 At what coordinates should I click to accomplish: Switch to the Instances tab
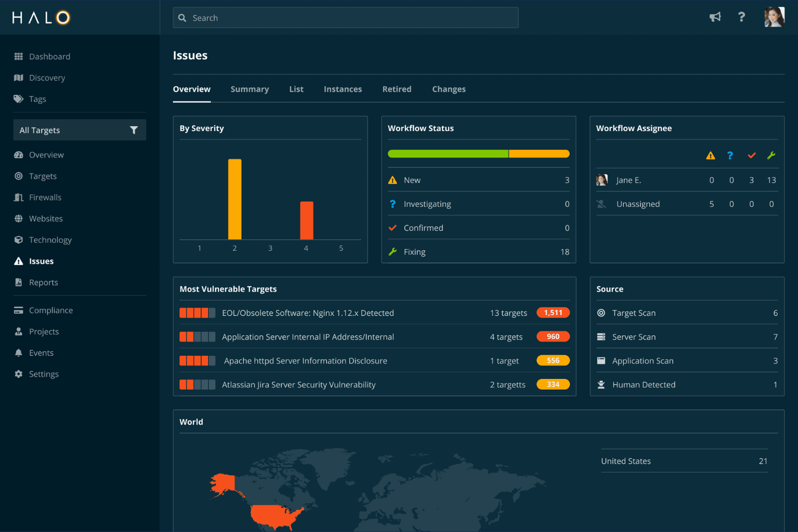click(x=343, y=89)
